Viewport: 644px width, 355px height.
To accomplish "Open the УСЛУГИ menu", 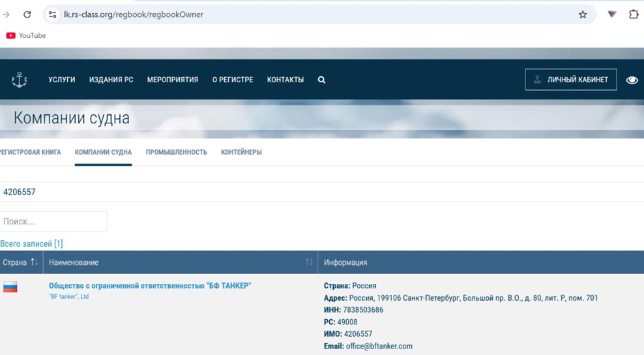I will pos(62,80).
